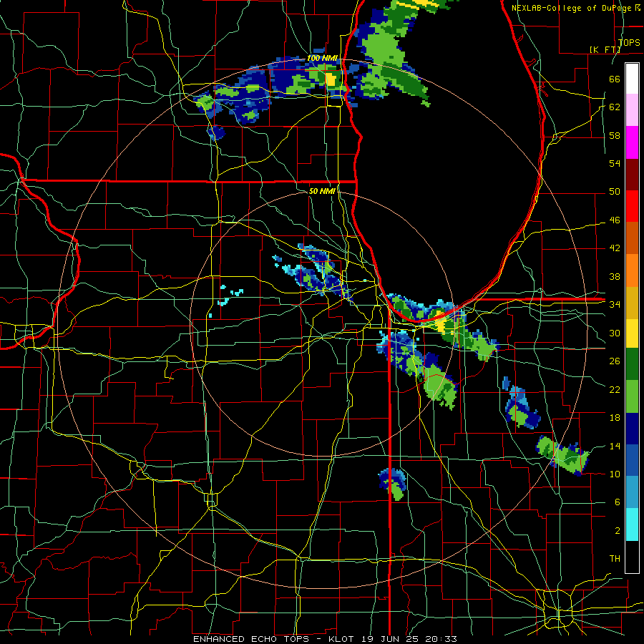
Task: Click the 100 NMI range ring label
Action: pyautogui.click(x=321, y=59)
